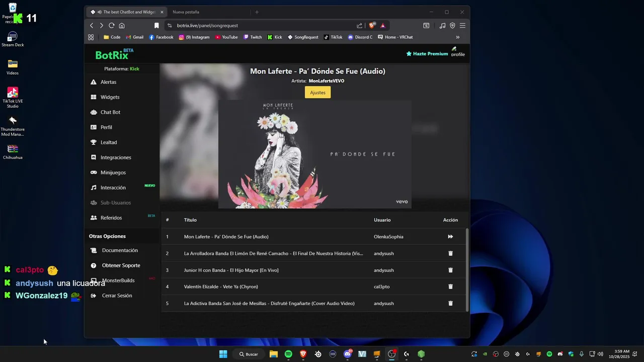
Task: Open the profile button in header
Action: 458,52
